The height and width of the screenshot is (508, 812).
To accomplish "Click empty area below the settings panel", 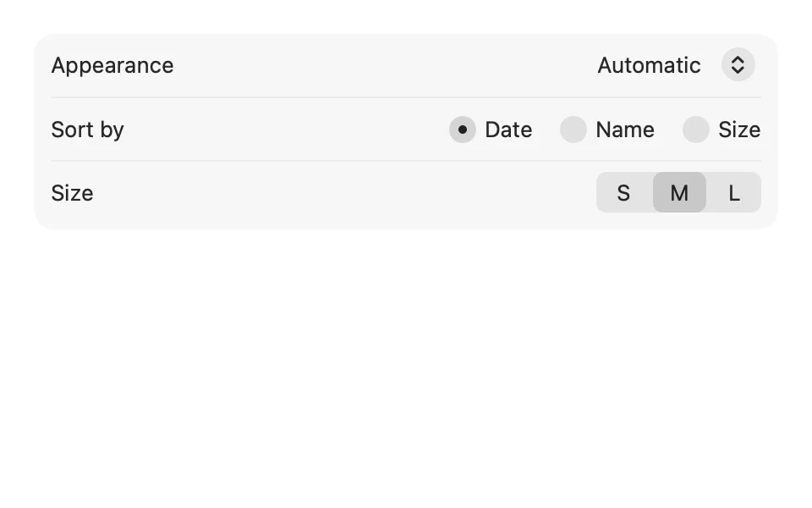I will click(x=406, y=363).
